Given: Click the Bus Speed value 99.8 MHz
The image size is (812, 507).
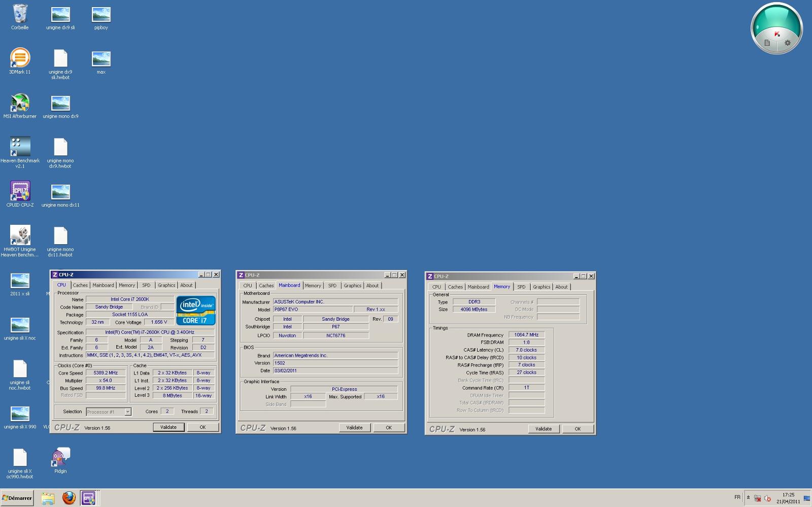Looking at the screenshot, I should (x=106, y=388).
